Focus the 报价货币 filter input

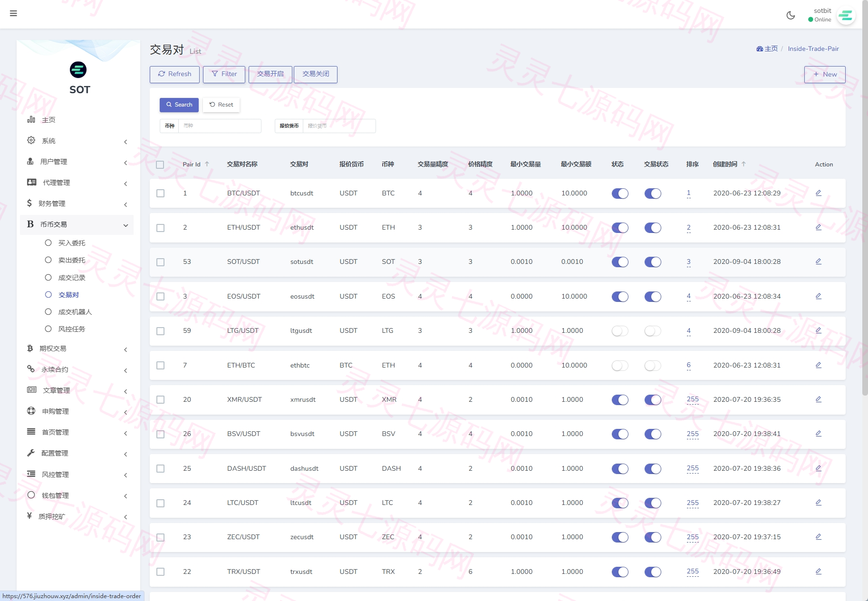point(339,126)
